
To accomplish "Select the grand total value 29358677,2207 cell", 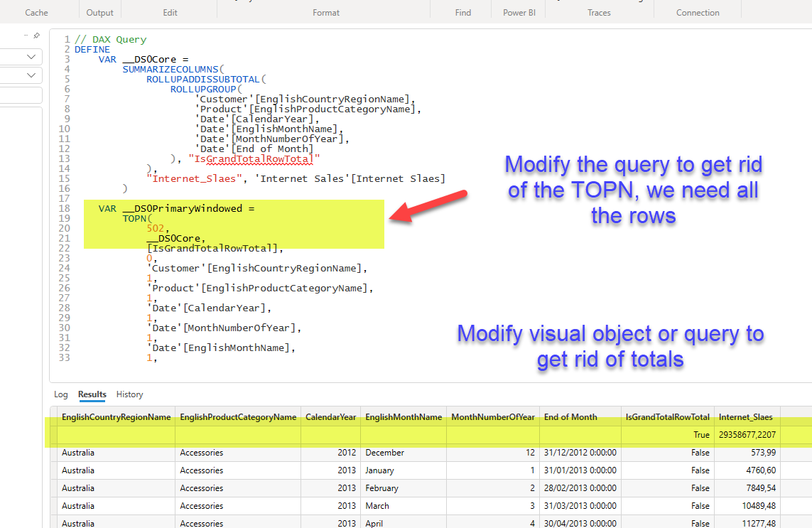I will click(x=748, y=434).
